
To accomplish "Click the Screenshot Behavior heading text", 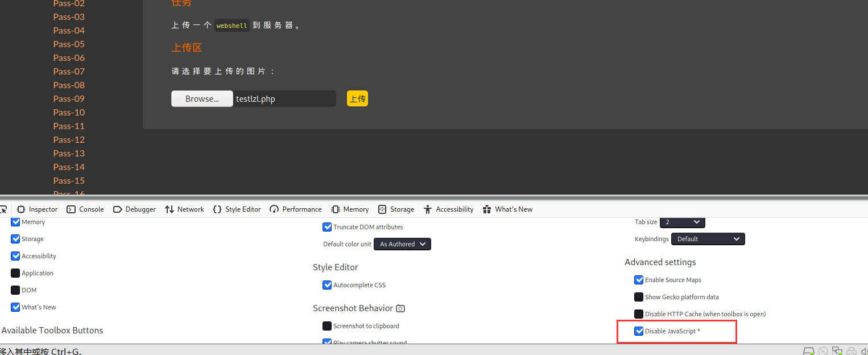I will coord(353,308).
